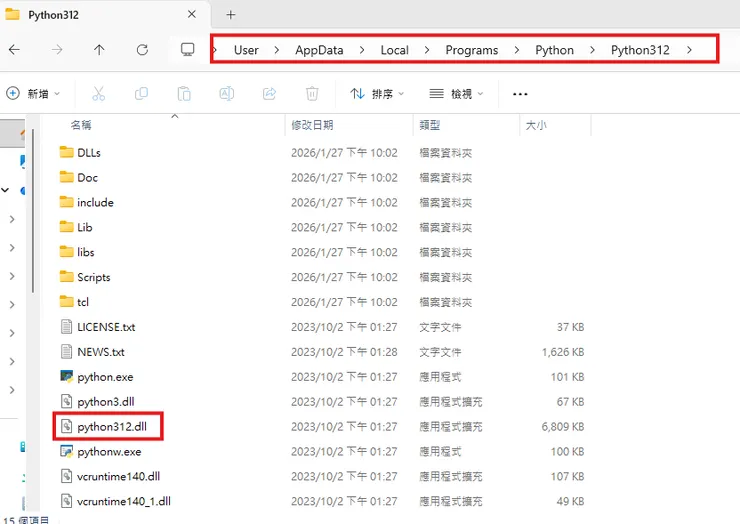Click the 6,809 KB size cell
740x524 pixels.
563,427
